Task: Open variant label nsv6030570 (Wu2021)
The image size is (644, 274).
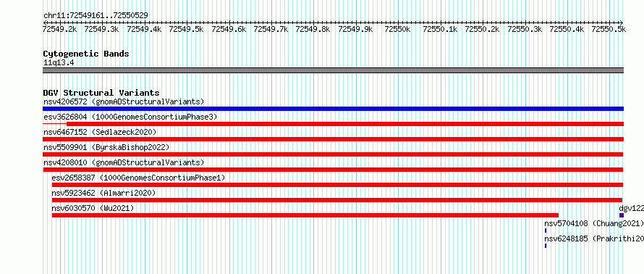Action: 93,208
